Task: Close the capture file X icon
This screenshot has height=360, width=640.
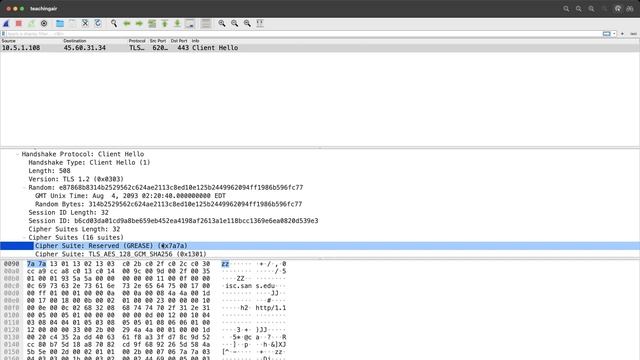Action: (x=85, y=24)
